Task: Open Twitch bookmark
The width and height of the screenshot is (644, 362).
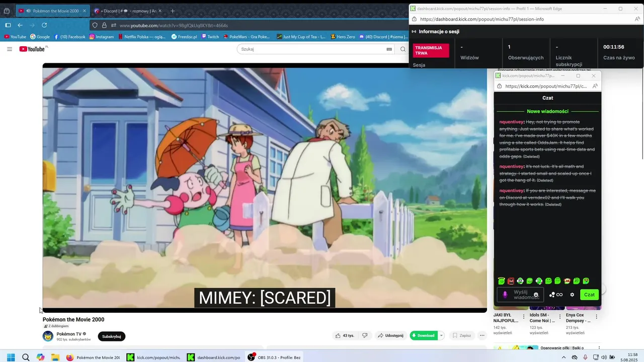Action: (210, 37)
